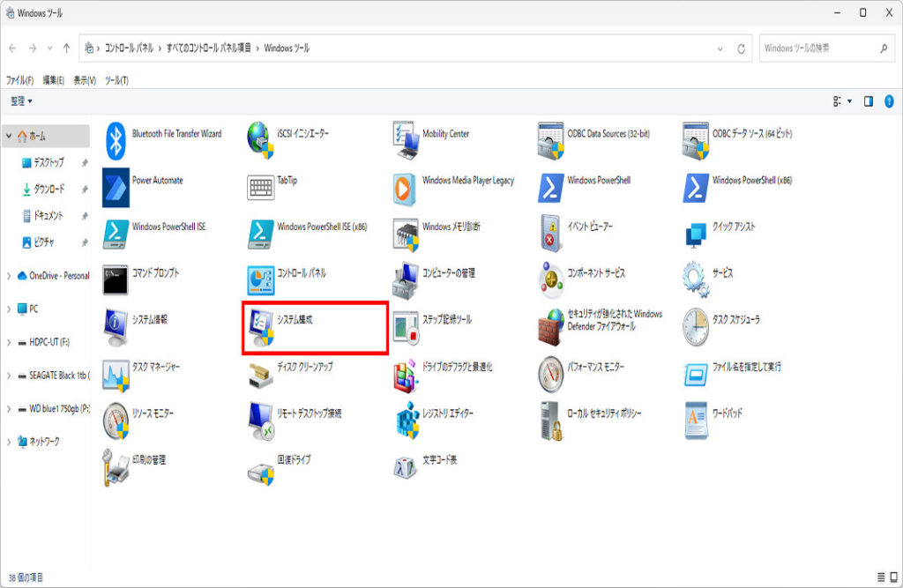Open the ツール(T) menu
Viewport: 903px width, 588px height.
pos(116,80)
